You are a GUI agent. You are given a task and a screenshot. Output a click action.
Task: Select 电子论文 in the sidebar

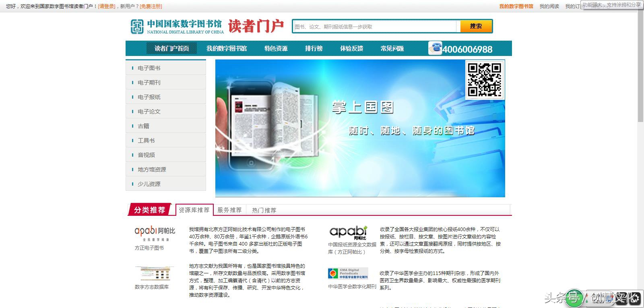click(x=166, y=112)
